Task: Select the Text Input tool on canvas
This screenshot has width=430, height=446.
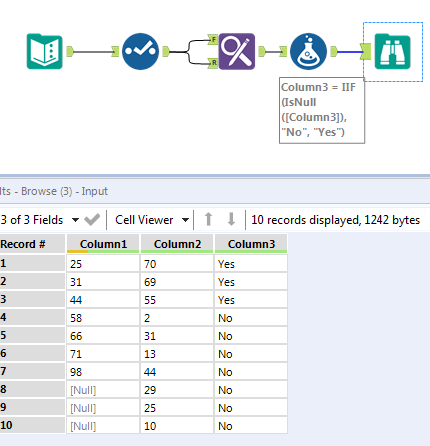Action: pos(45,51)
